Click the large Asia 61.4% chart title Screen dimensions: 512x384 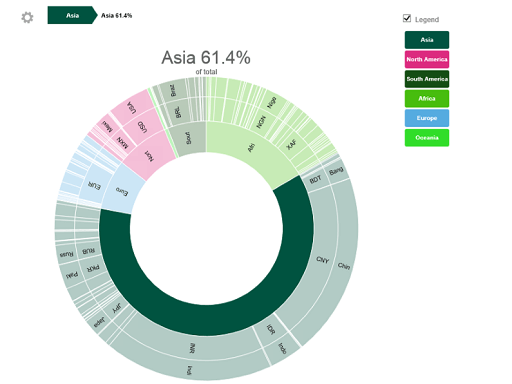tap(206, 57)
